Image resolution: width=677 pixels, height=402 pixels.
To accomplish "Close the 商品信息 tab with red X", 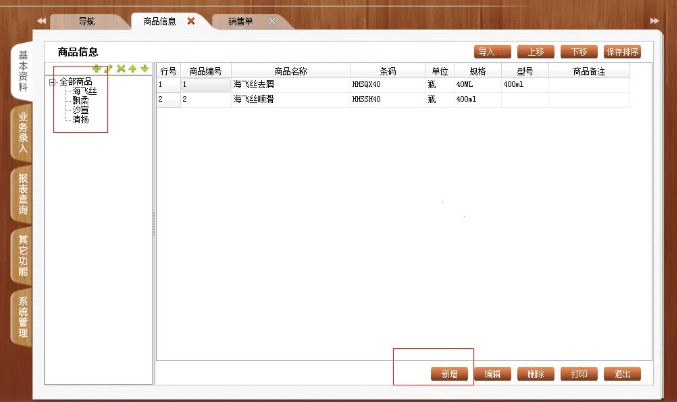I will pos(191,21).
